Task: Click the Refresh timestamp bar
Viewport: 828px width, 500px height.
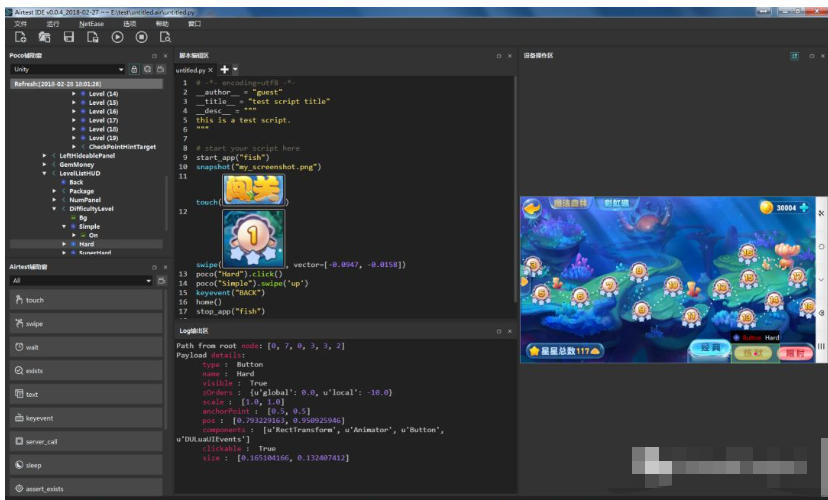Action: 86,83
